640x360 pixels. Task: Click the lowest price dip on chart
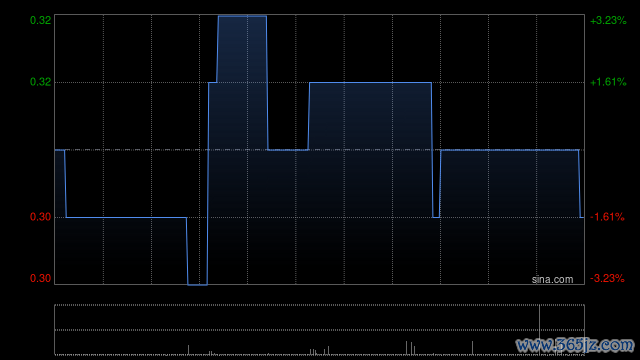coord(198,284)
